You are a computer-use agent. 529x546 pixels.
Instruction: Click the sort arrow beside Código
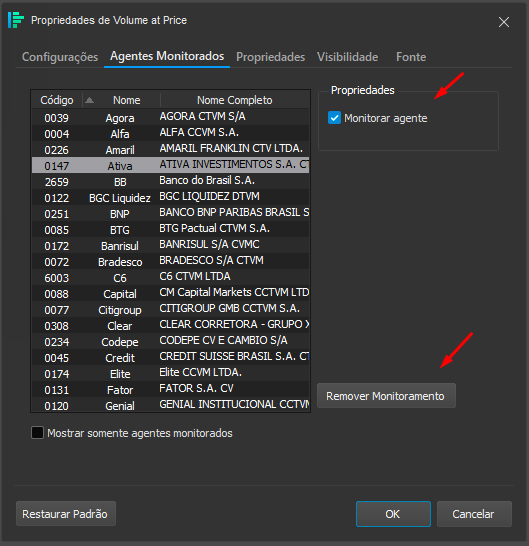[90, 100]
